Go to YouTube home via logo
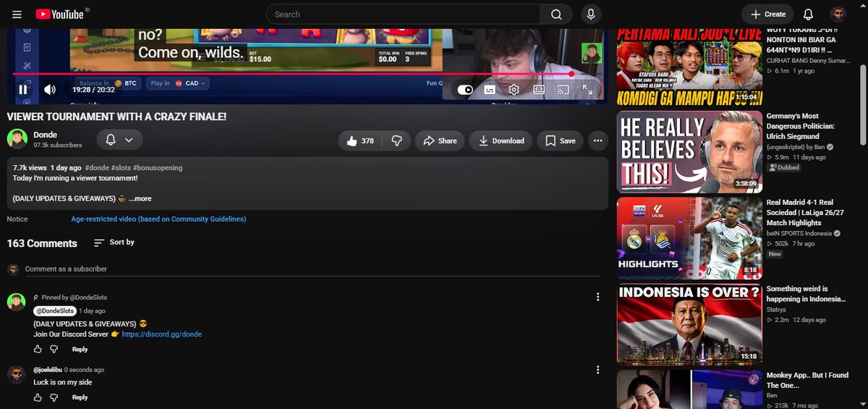 pos(61,14)
